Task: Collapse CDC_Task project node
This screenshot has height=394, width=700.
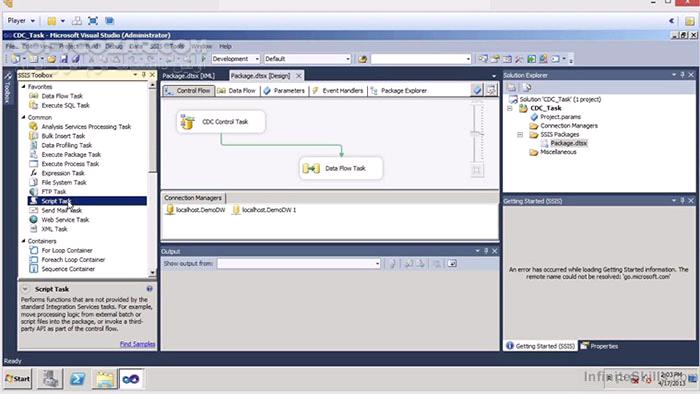Action: 510,108
